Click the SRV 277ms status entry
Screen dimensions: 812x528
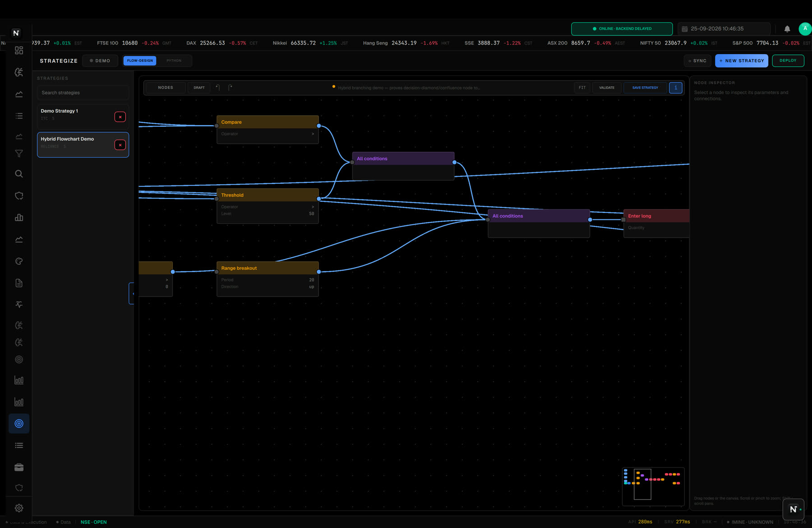(677, 522)
